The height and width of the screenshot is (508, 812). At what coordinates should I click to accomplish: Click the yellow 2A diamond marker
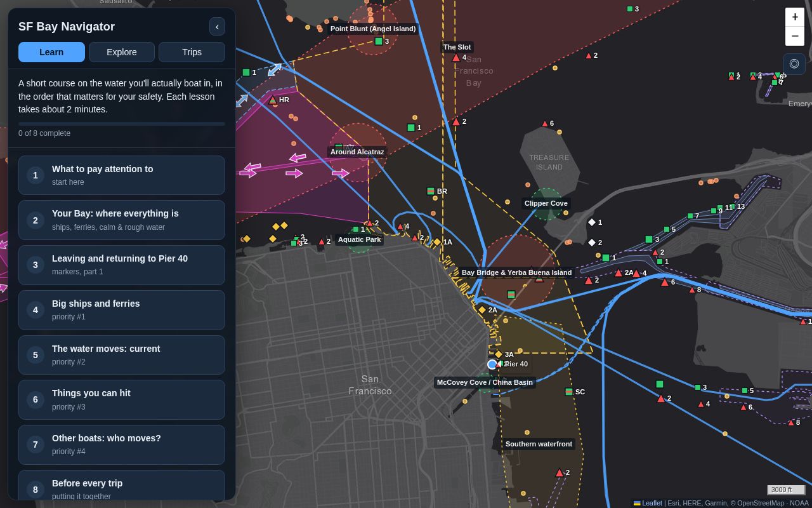(x=482, y=310)
